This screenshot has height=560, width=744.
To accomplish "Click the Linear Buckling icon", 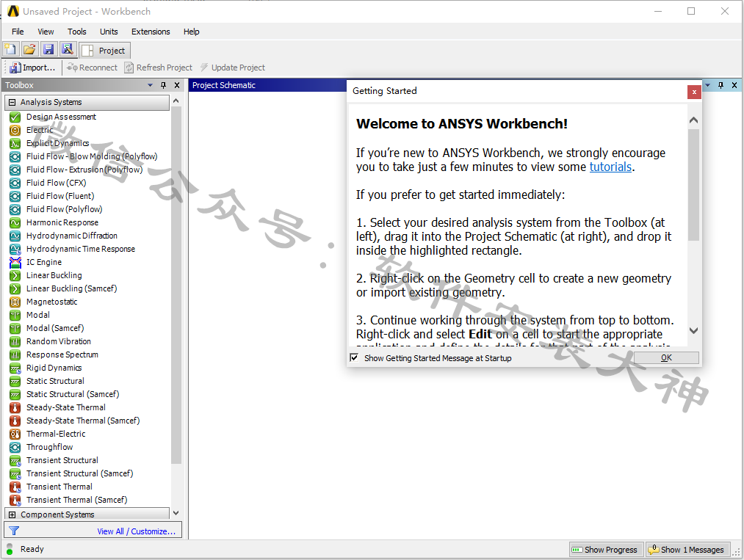I will 15,275.
